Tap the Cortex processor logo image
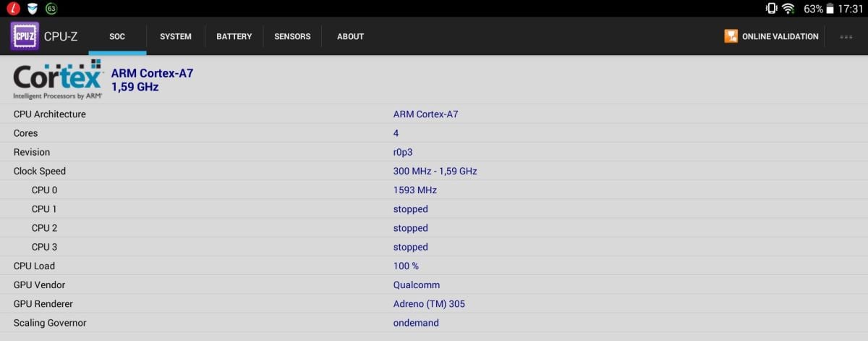Viewport: 868px width, 341px height. [58, 79]
